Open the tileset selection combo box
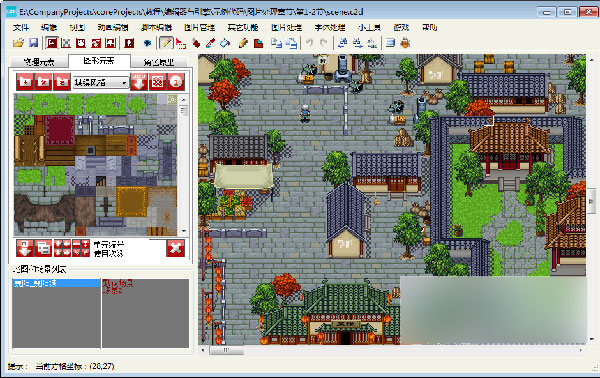 [x=100, y=82]
